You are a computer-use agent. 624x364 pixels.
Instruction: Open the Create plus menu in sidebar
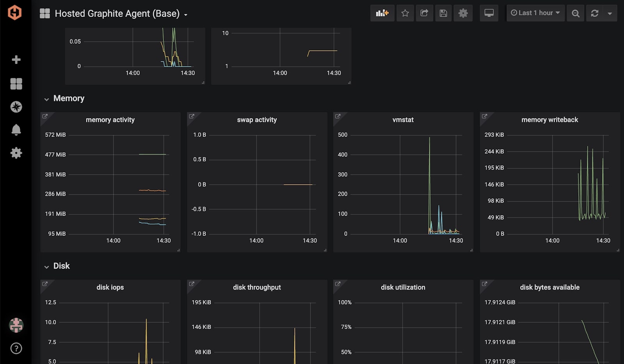[16, 60]
